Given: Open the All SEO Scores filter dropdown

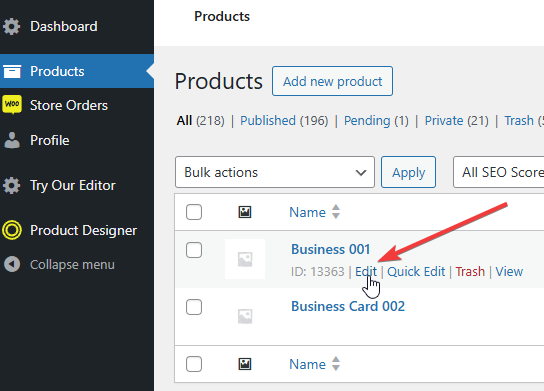Looking at the screenshot, I should click(x=499, y=172).
